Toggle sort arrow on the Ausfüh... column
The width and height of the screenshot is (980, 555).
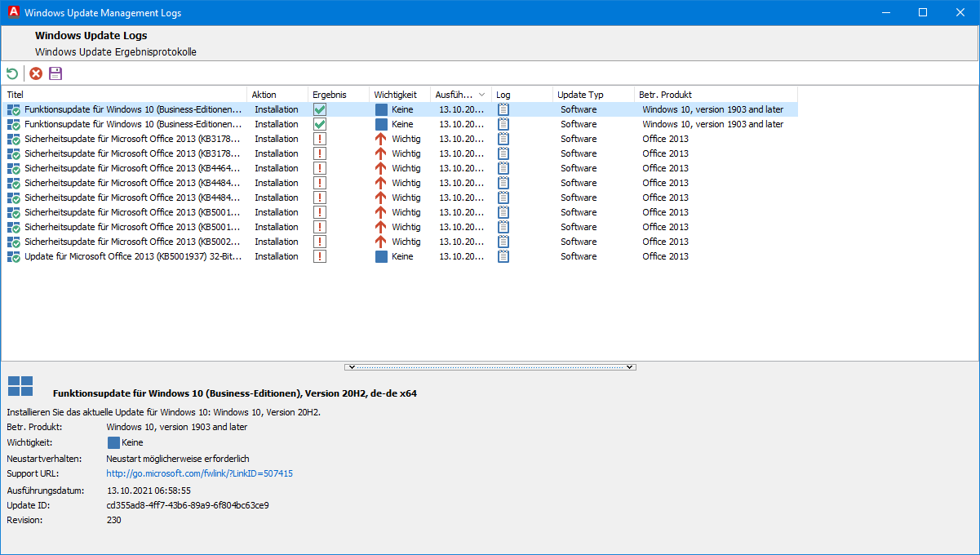click(481, 95)
